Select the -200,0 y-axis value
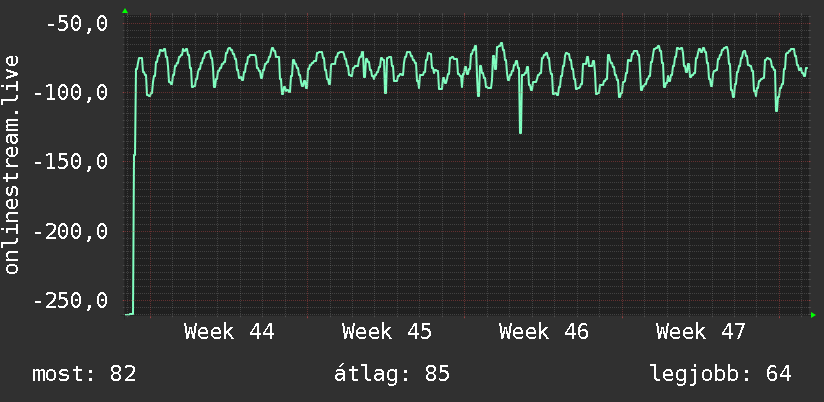Viewport: 824px width, 402px height. coord(70,232)
